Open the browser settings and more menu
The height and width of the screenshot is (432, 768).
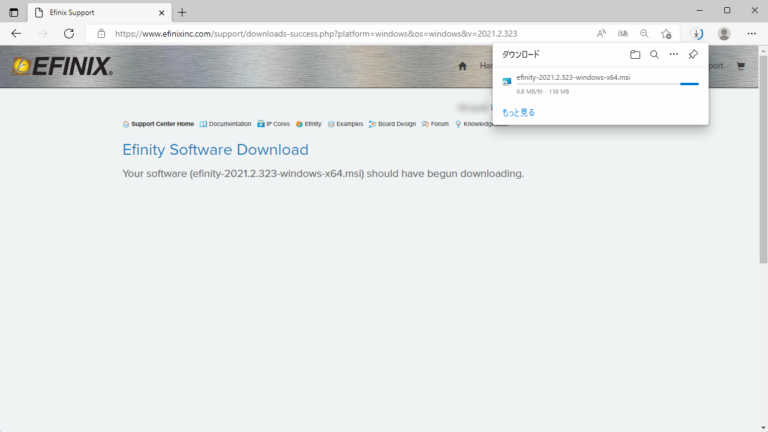(x=751, y=33)
